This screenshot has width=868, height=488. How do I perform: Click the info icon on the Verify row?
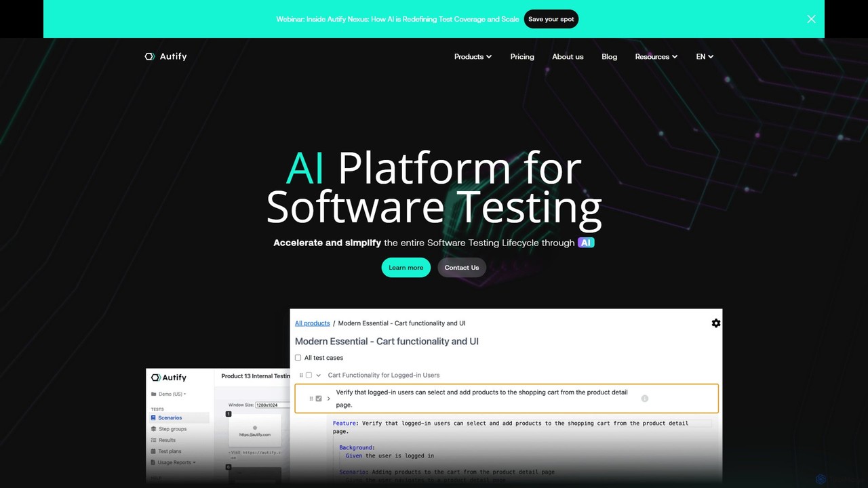point(645,399)
